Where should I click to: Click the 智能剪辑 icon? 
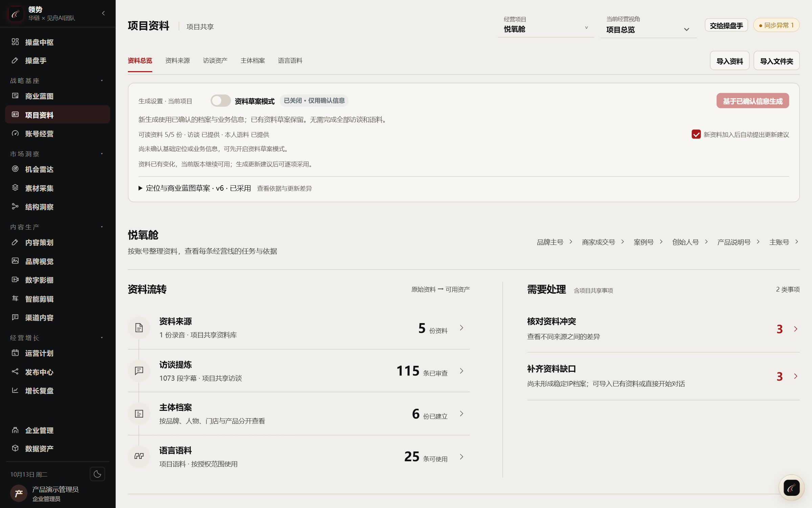click(15, 298)
